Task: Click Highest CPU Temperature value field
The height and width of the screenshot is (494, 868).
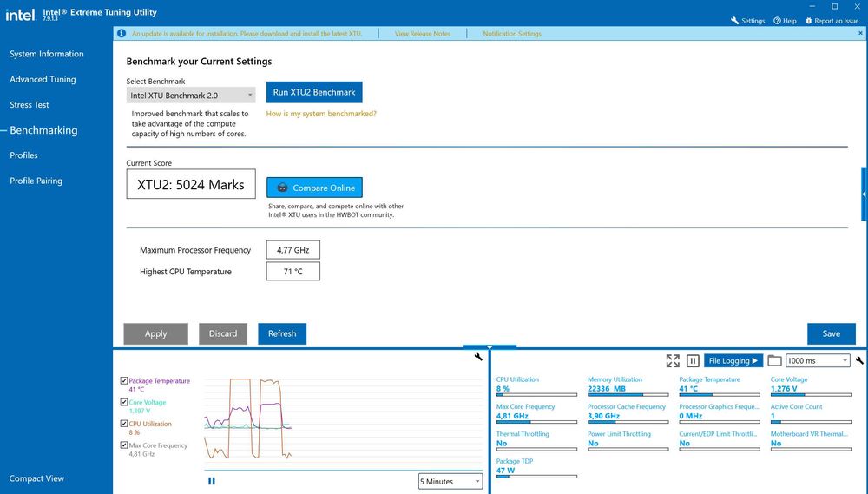Action: [293, 272]
